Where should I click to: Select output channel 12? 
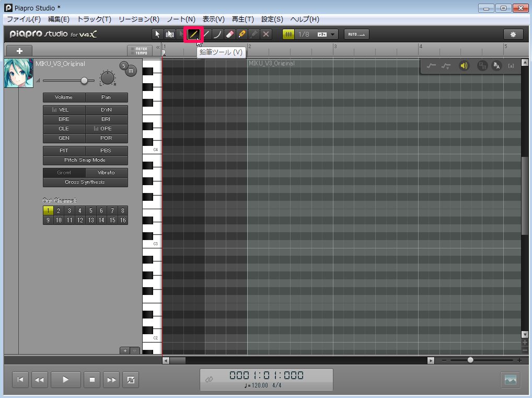click(80, 220)
